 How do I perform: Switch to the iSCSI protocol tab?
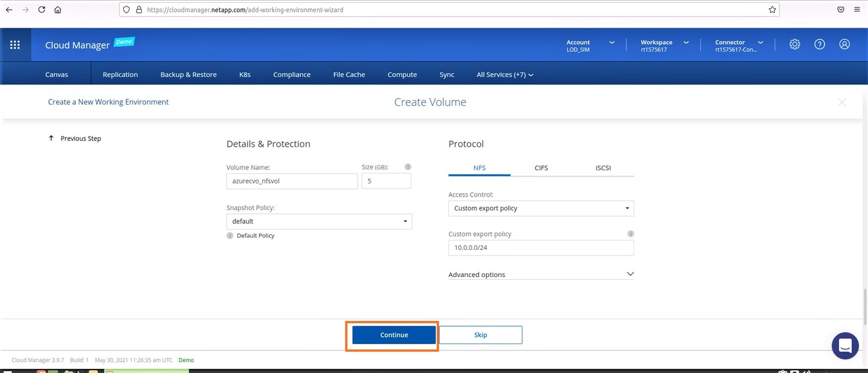pos(603,168)
